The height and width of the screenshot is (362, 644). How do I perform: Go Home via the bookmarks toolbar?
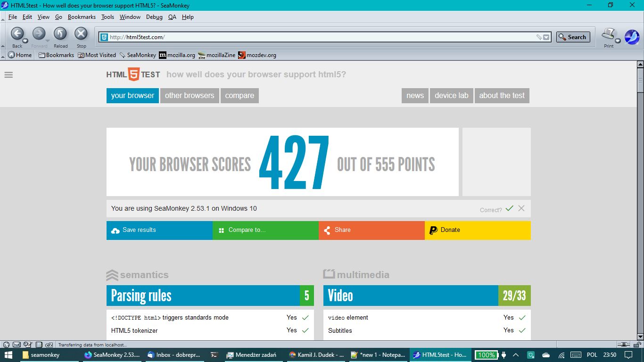[x=20, y=55]
